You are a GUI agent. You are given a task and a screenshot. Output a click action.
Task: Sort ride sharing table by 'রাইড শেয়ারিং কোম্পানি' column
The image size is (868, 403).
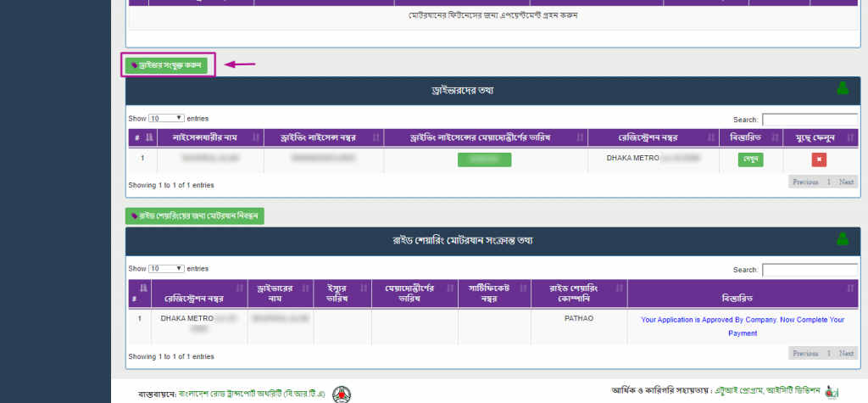[x=578, y=293]
